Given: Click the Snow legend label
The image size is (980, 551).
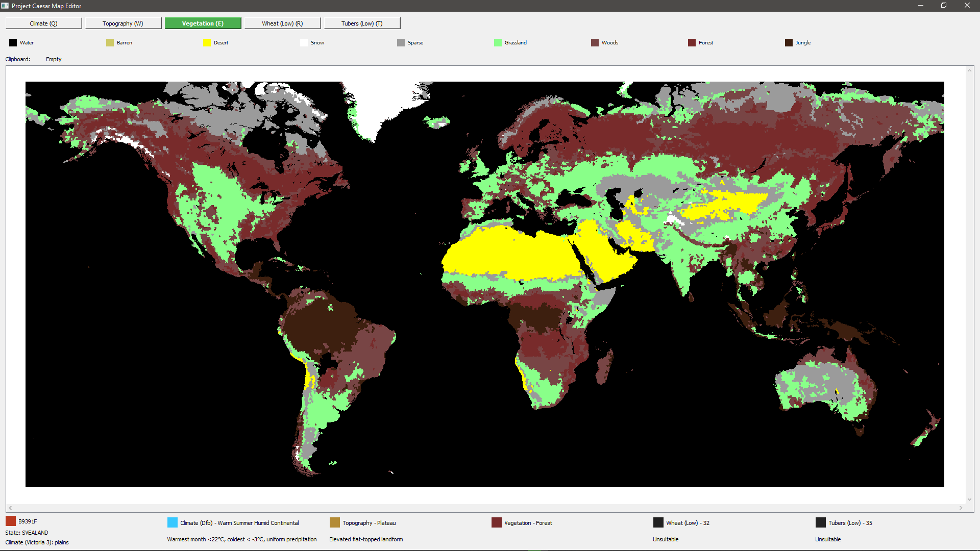Looking at the screenshot, I should point(317,43).
